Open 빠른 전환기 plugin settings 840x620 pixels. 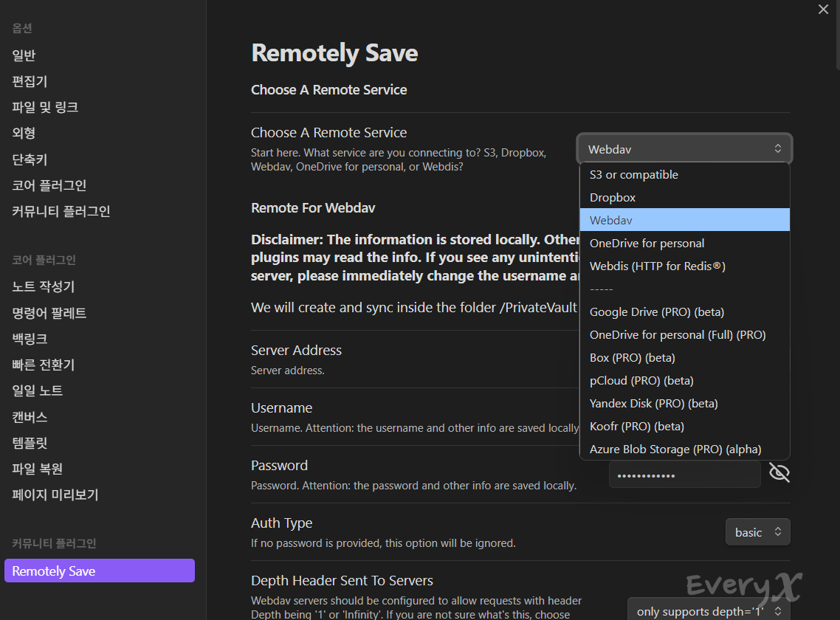click(44, 365)
